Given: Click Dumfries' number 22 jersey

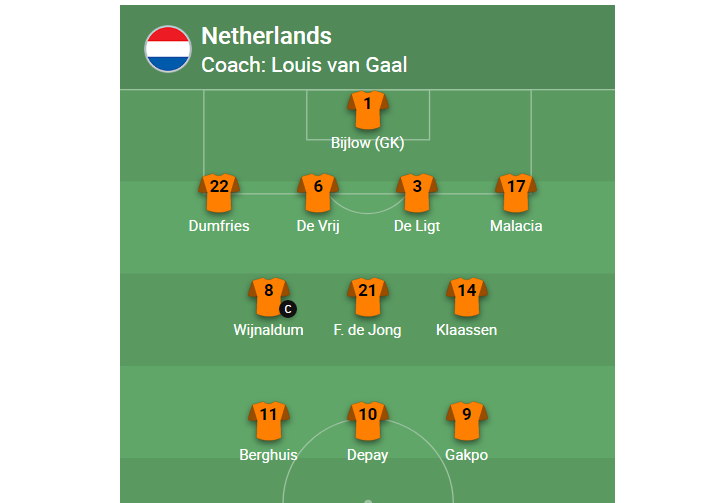Looking at the screenshot, I should coord(219,193).
